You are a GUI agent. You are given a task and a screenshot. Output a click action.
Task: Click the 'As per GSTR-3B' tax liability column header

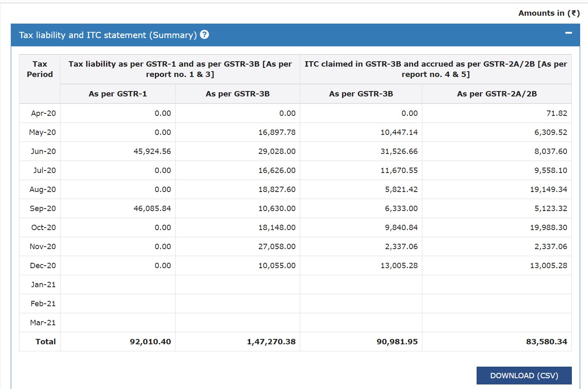[237, 94]
